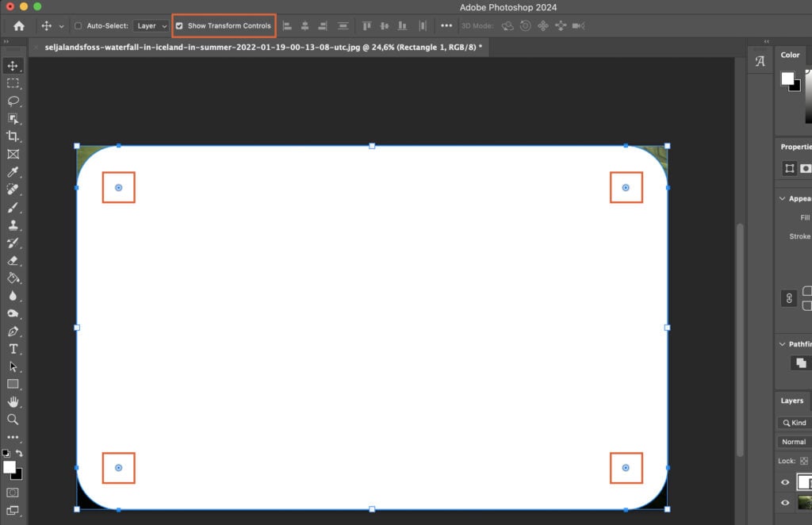Image resolution: width=812 pixels, height=525 pixels.
Task: Select the Crop tool in toolbar
Action: pyautogui.click(x=13, y=136)
